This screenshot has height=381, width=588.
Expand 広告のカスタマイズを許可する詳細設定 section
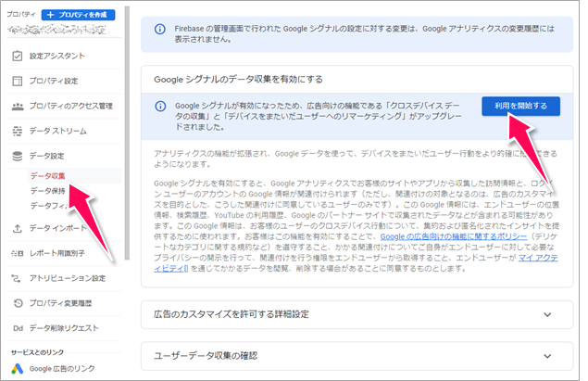click(551, 316)
